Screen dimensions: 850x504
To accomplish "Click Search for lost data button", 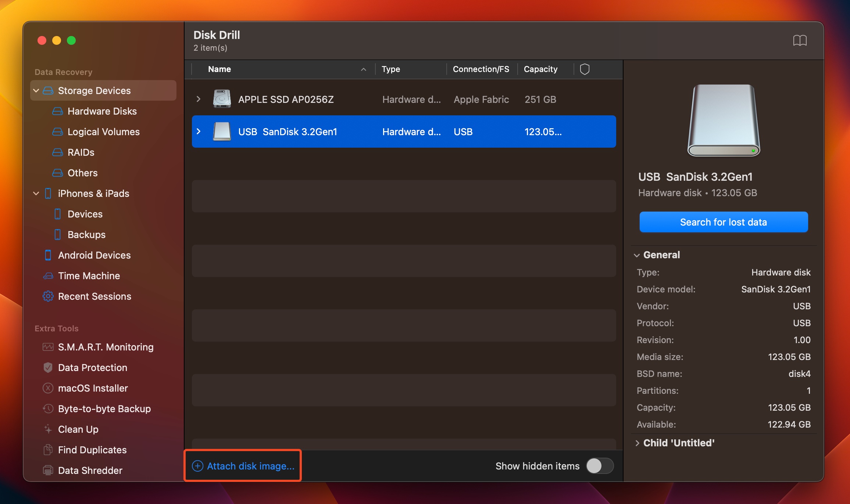I will click(x=723, y=222).
